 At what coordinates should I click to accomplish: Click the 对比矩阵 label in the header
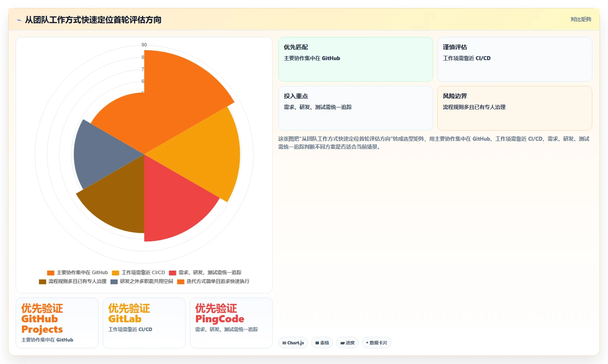[x=581, y=19]
